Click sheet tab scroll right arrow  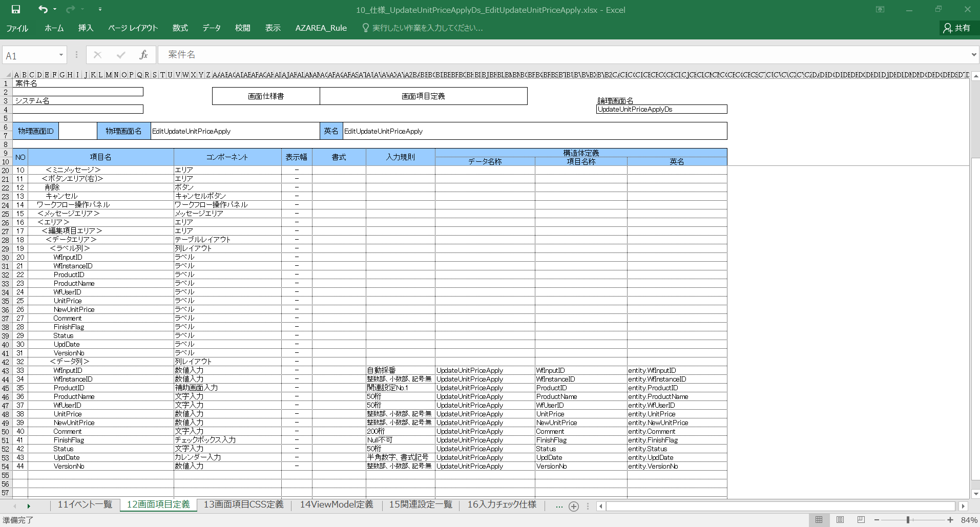(x=29, y=505)
